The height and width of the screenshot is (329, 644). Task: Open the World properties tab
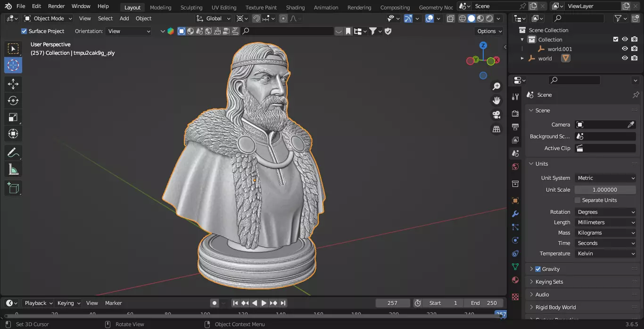click(x=515, y=167)
